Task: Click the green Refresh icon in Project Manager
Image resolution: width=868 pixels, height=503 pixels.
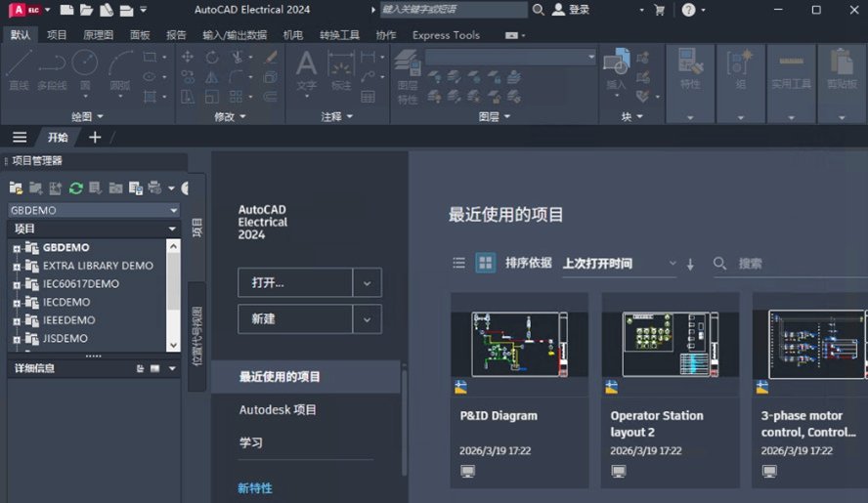Action: click(76, 189)
